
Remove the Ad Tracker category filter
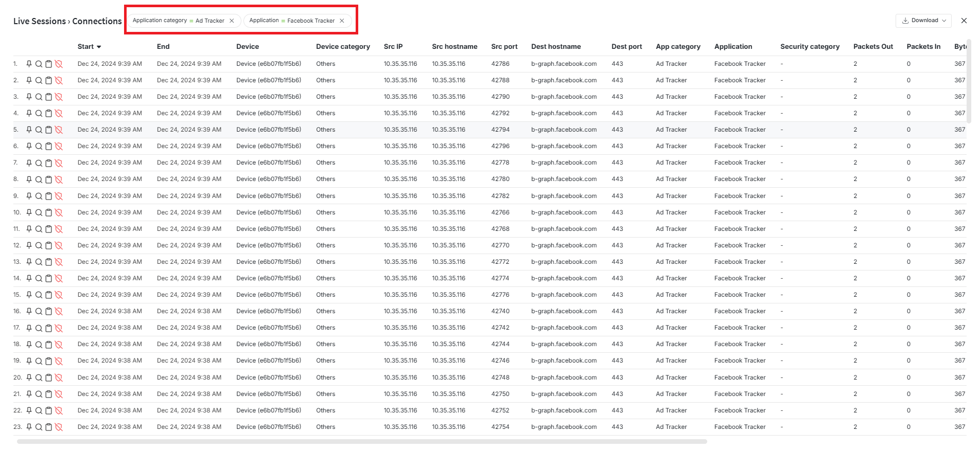[x=232, y=21]
